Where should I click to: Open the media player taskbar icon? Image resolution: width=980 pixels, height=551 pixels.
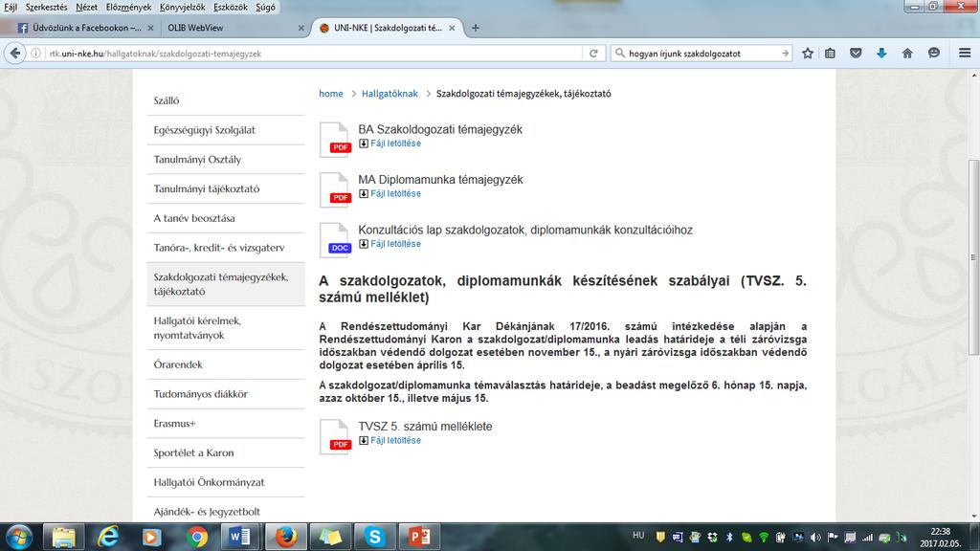pos(152,537)
